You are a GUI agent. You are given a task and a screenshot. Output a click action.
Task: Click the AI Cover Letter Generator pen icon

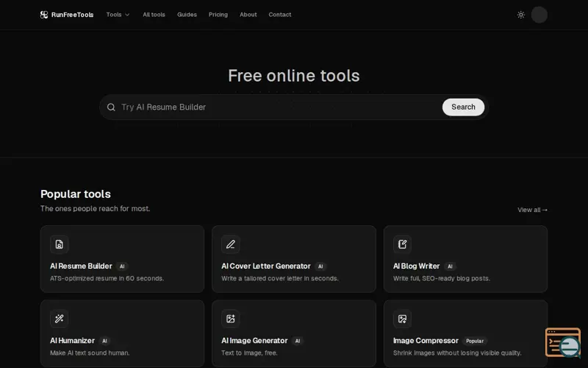point(231,244)
